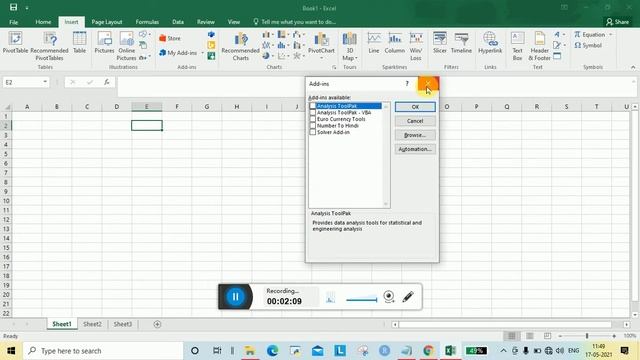Click the Automation... button
Screen dimensions: 640x360
[415, 149]
